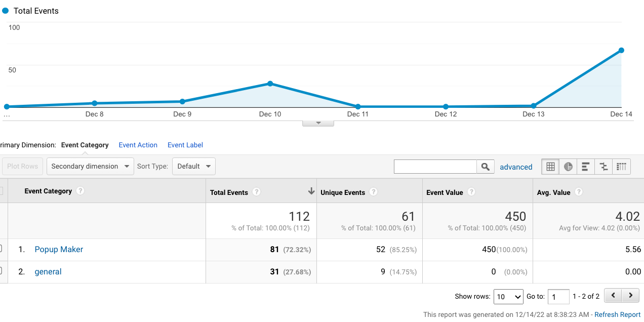Open the Performance bar chart view
The height and width of the screenshot is (322, 644).
click(586, 166)
